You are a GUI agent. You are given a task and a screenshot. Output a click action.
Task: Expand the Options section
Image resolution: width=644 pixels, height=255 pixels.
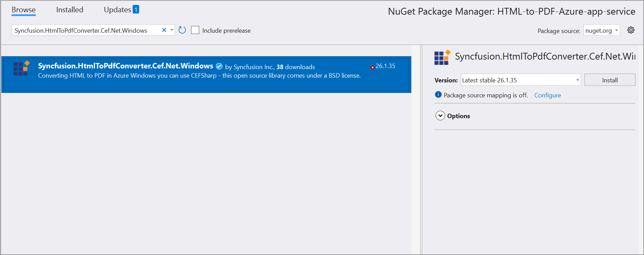440,116
